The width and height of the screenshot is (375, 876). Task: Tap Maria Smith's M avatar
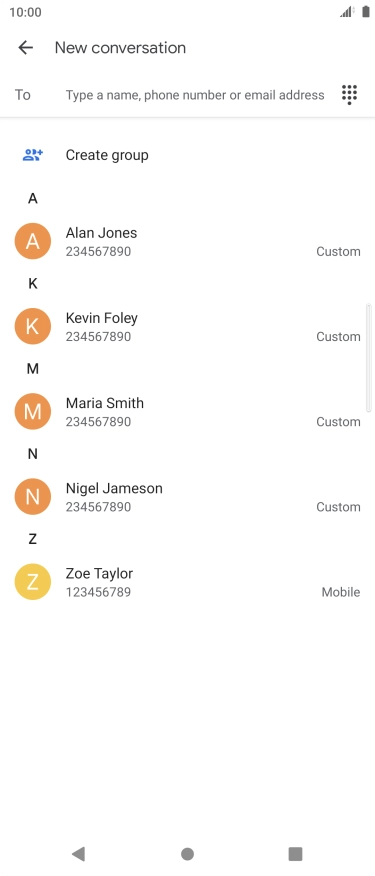coord(32,412)
